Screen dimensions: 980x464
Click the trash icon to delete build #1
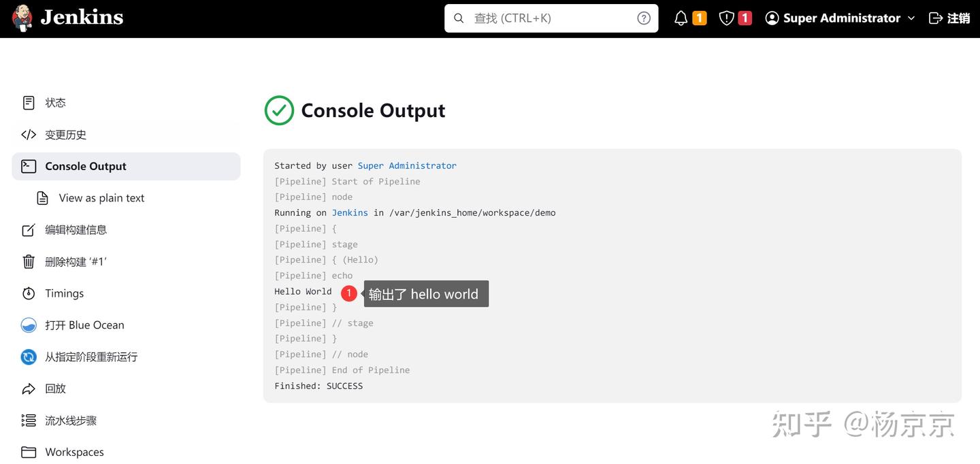29,262
